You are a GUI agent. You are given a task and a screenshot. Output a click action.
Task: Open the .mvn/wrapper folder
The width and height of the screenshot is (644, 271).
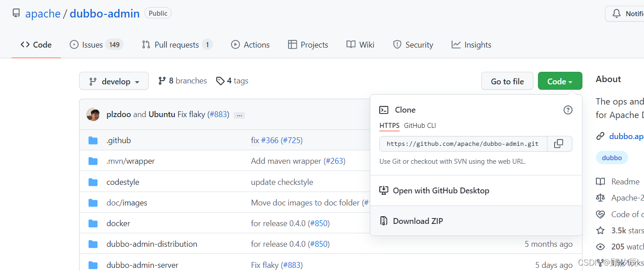(x=131, y=161)
